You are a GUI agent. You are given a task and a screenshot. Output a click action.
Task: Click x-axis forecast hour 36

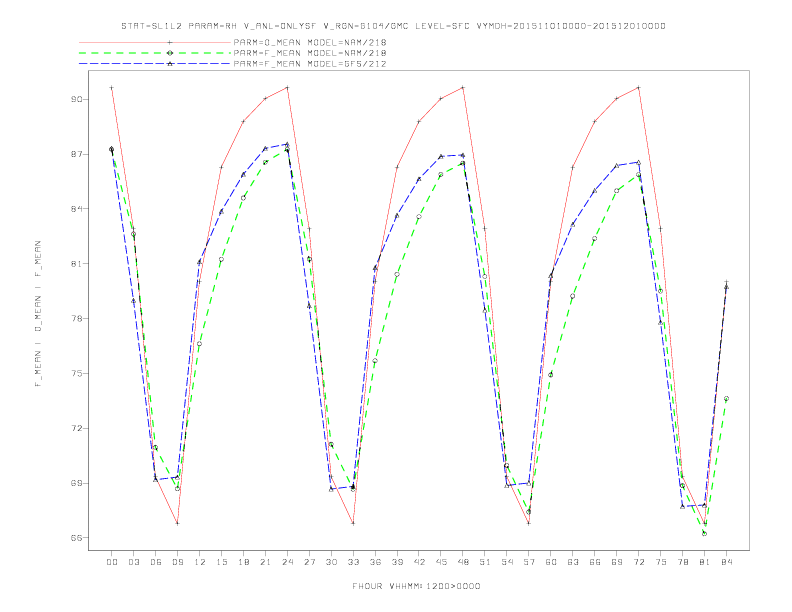[375, 562]
